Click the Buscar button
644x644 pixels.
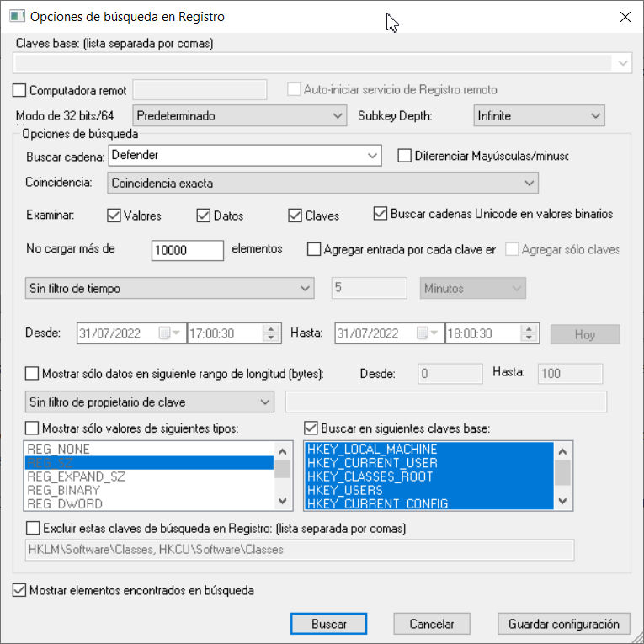tap(328, 624)
